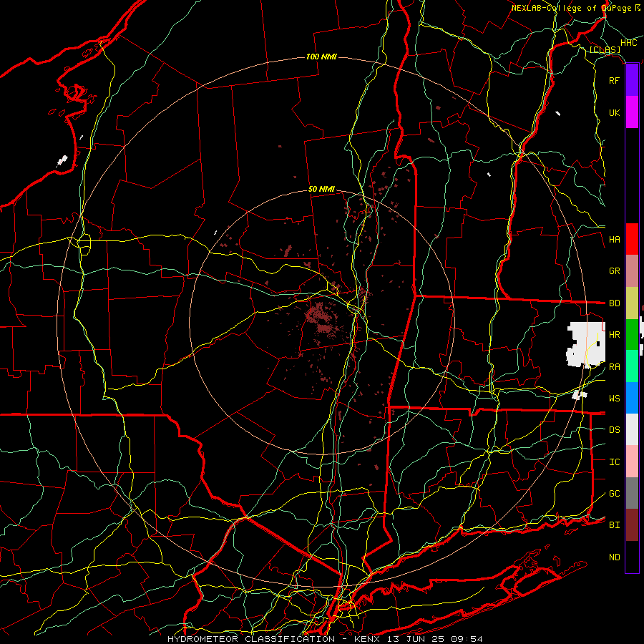Click the RA legend label

point(615,367)
